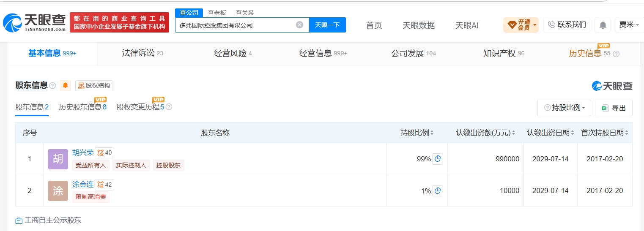Sort by 持股比例 column header
644x231 pixels.
tap(417, 133)
